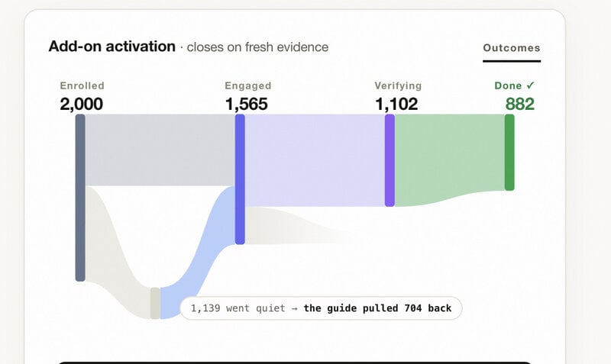Select the green Done node bar
The height and width of the screenshot is (364, 611).
coord(509,152)
